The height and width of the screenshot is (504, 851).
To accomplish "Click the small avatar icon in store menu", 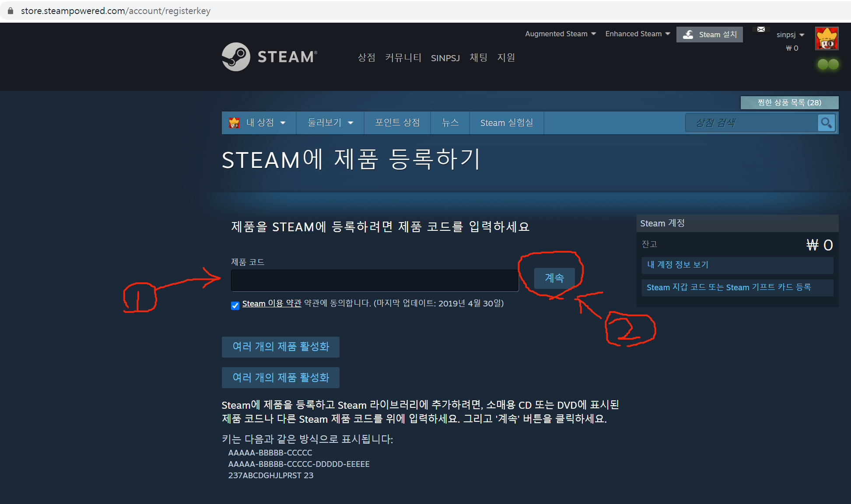I will [235, 123].
